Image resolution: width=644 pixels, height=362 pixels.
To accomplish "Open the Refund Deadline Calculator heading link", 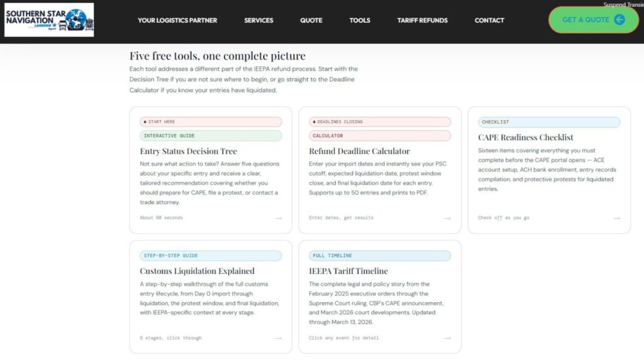I will pos(359,151).
